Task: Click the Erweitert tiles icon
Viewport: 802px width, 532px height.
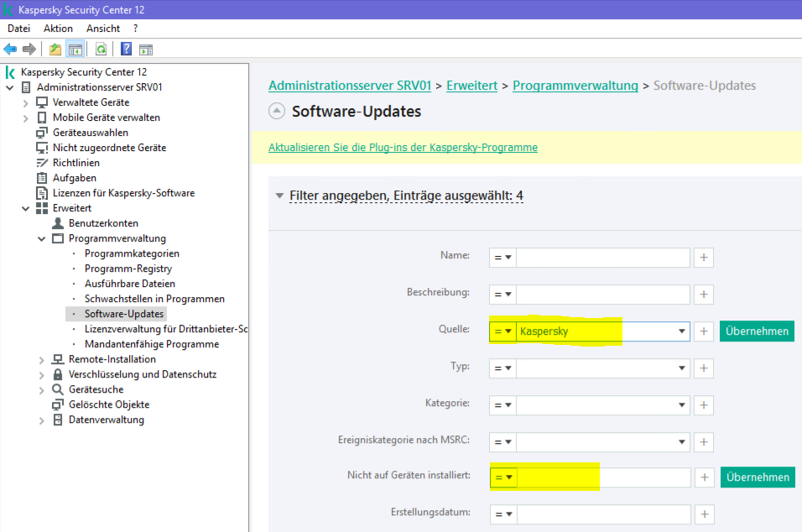Action: coord(42,208)
